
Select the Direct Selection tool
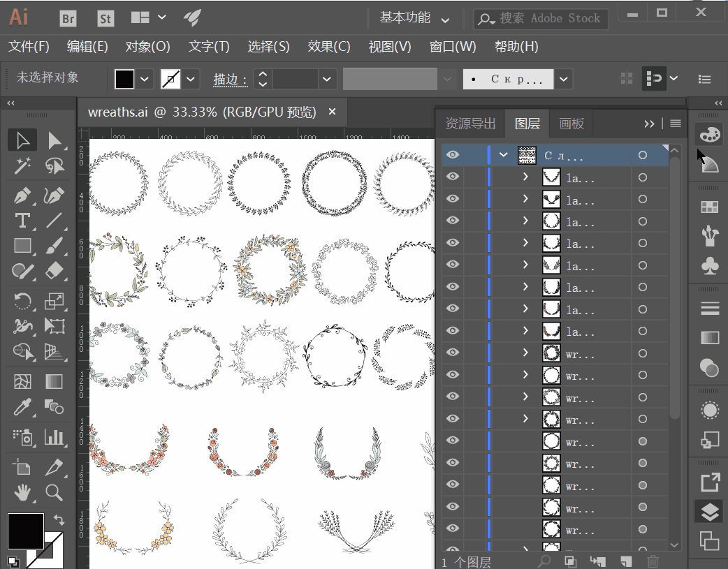tap(54, 140)
